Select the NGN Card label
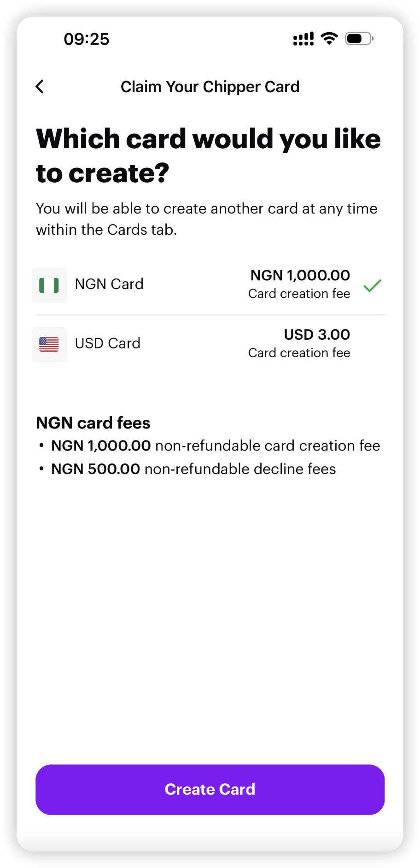 coord(109,284)
